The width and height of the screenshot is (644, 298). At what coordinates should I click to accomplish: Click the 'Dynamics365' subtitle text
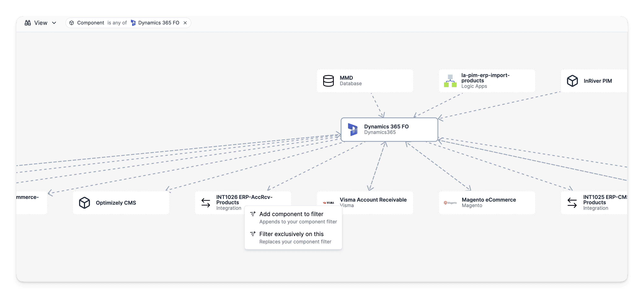[380, 132]
